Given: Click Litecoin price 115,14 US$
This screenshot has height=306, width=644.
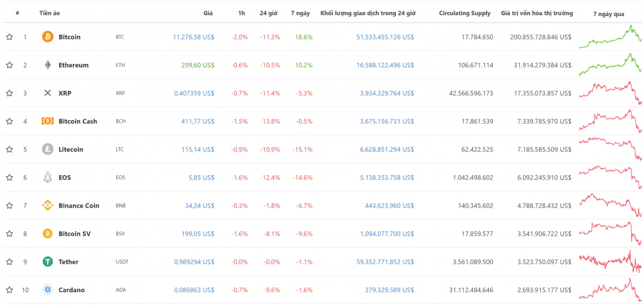Looking at the screenshot, I should pos(198,149).
